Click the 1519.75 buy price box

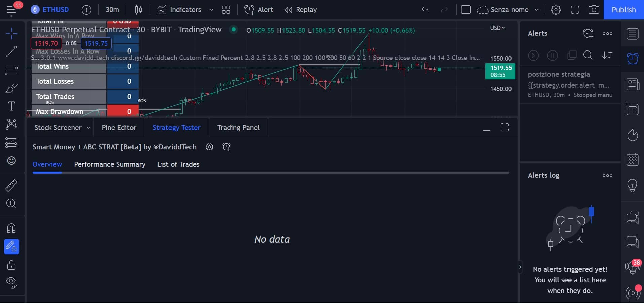[x=96, y=43]
